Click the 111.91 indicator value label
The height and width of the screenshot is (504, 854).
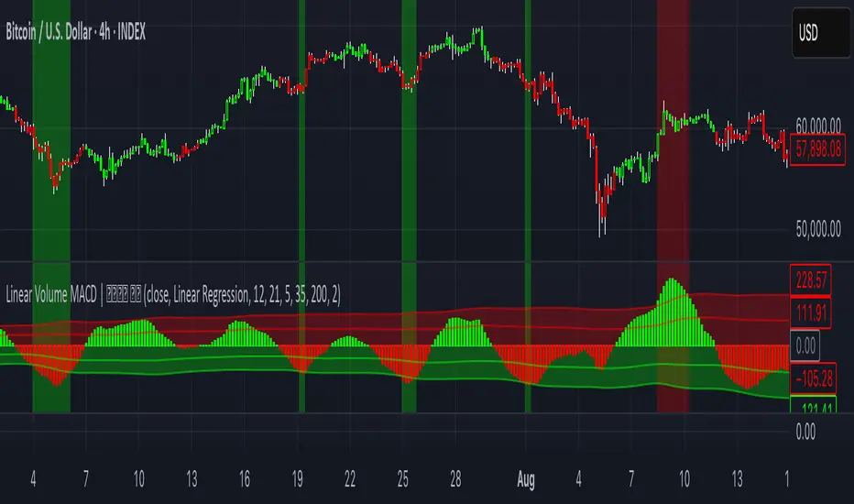pyautogui.click(x=810, y=312)
